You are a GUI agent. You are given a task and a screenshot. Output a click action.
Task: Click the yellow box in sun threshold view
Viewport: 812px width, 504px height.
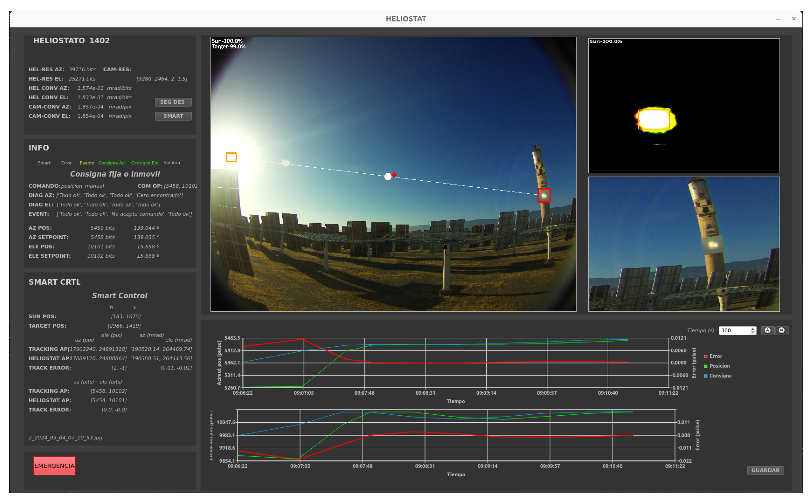(654, 119)
